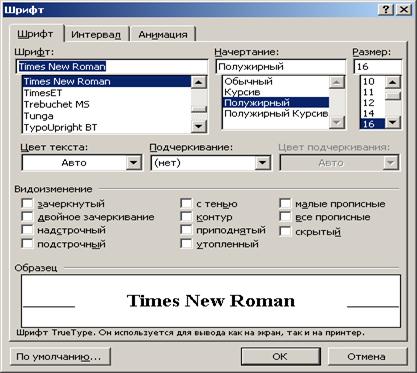Screen dimensions: 417x373
Task: Click the Размер size input field
Action: [378, 67]
